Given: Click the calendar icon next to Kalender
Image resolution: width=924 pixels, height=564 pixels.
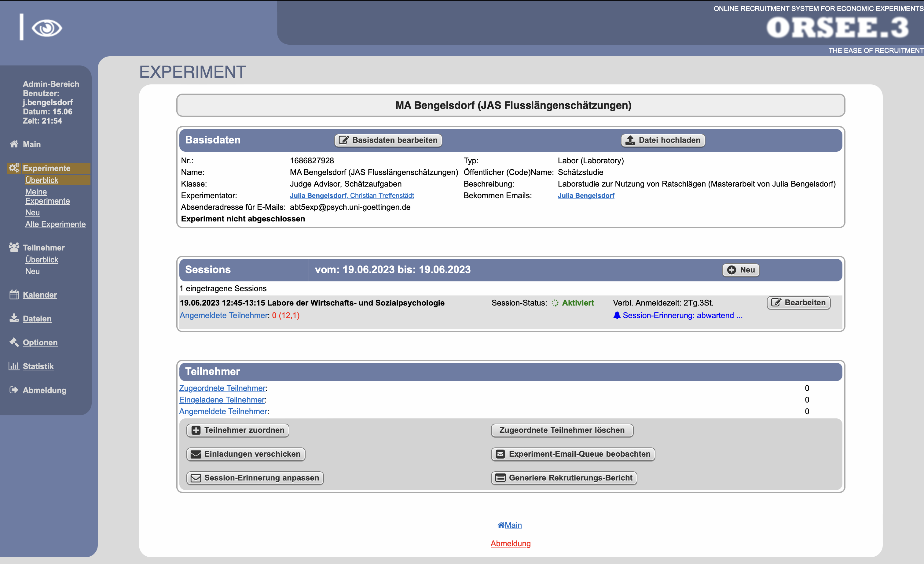Looking at the screenshot, I should tap(14, 295).
